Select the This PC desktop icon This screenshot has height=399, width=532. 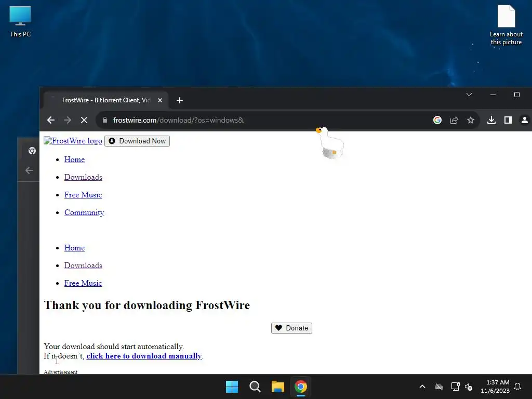pyautogui.click(x=20, y=22)
